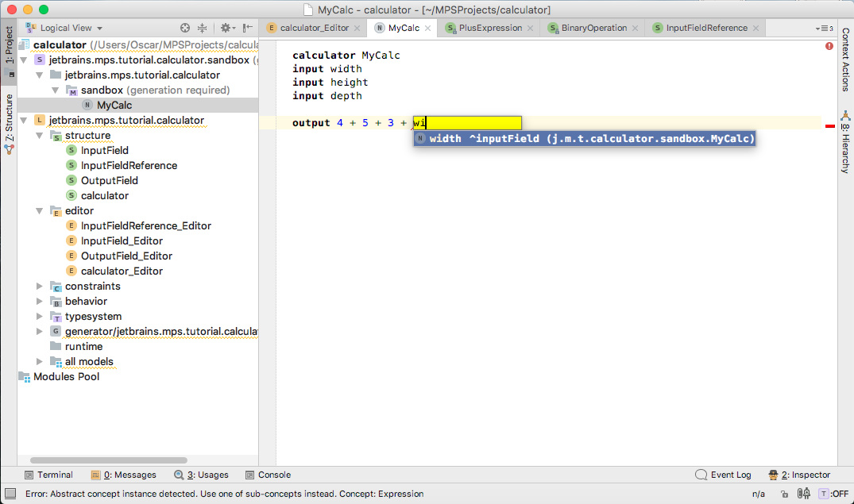This screenshot has width=854, height=504.
Task: Open the Terminal tool window
Action: (x=48, y=475)
